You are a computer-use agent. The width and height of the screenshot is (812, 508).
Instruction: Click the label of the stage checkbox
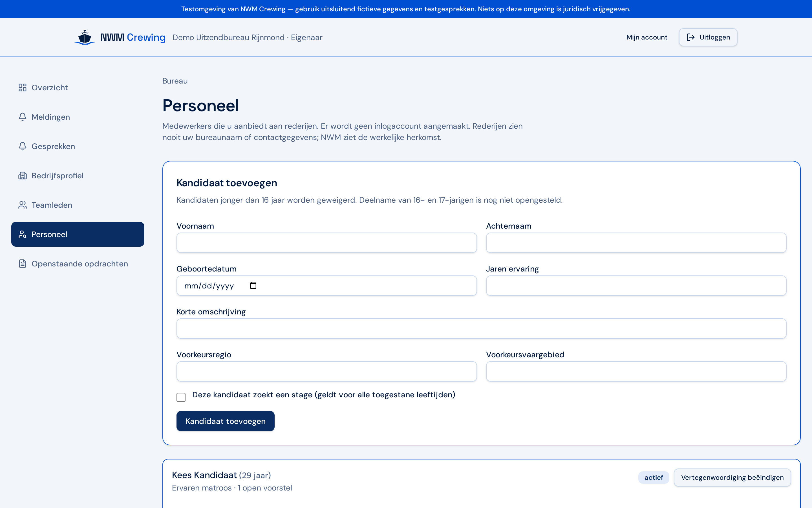(323, 395)
